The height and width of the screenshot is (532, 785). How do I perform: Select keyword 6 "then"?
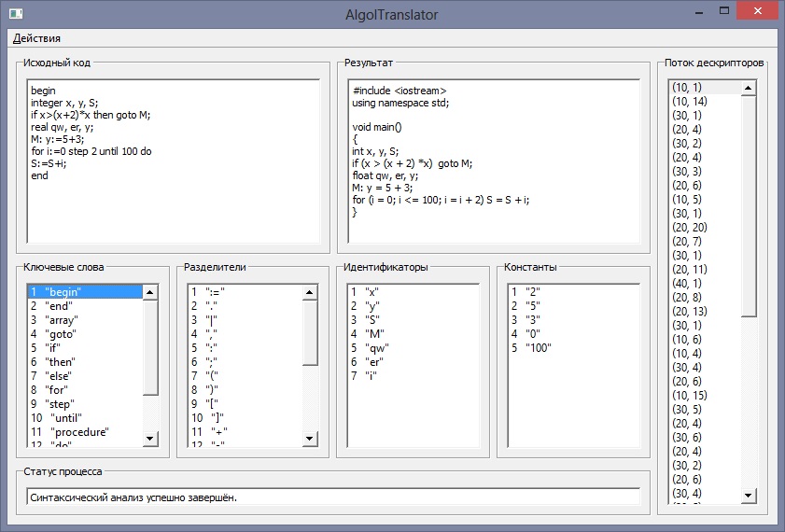pyautogui.click(x=85, y=362)
